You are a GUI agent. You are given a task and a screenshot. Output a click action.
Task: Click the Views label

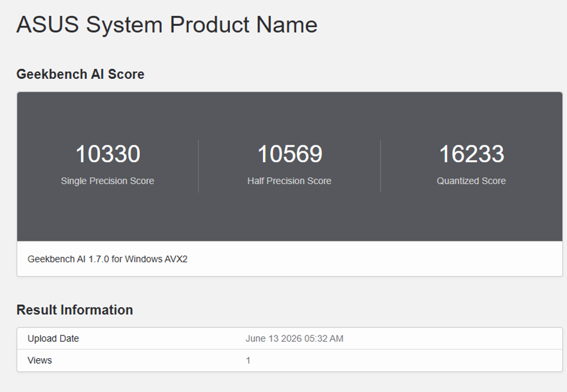coord(40,361)
